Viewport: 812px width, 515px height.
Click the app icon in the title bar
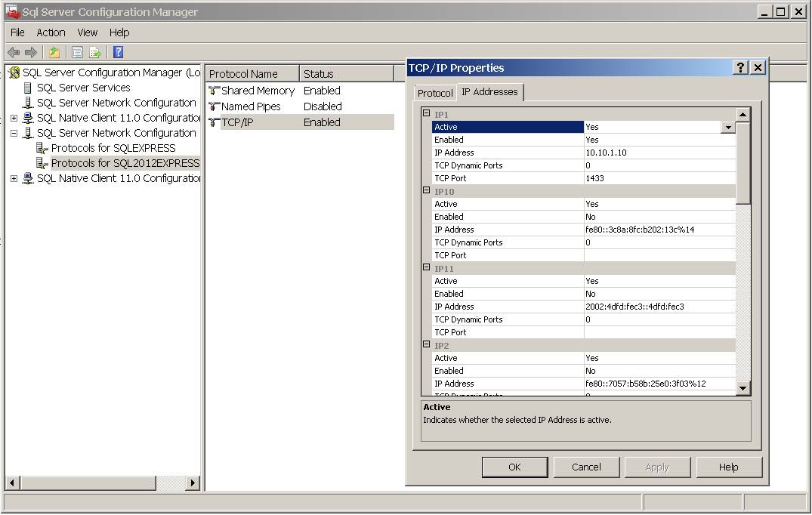(x=12, y=11)
